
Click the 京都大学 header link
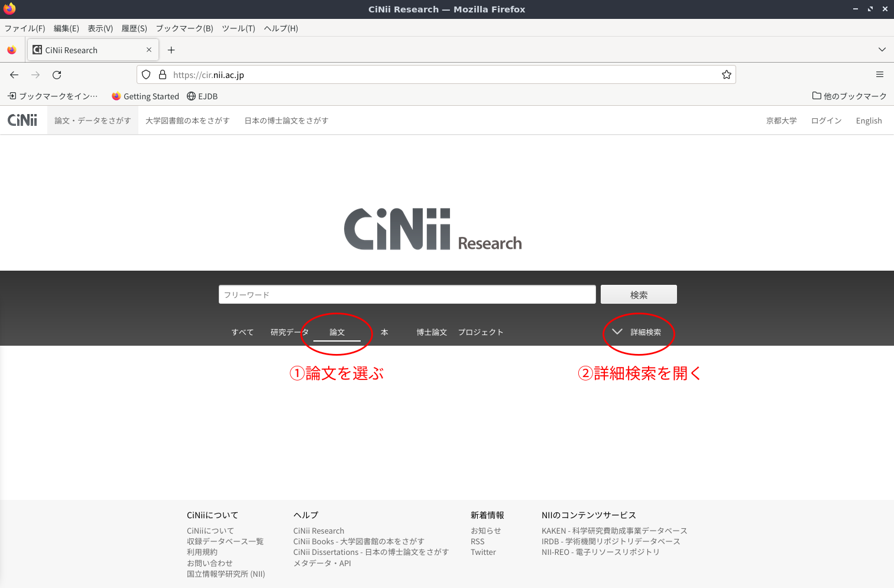[782, 121]
